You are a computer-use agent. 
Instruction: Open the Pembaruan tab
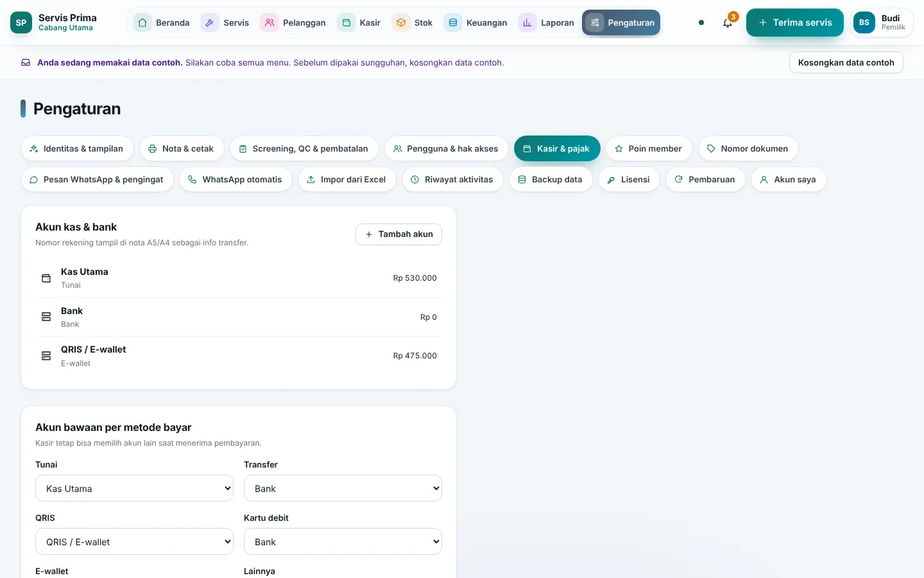click(705, 180)
